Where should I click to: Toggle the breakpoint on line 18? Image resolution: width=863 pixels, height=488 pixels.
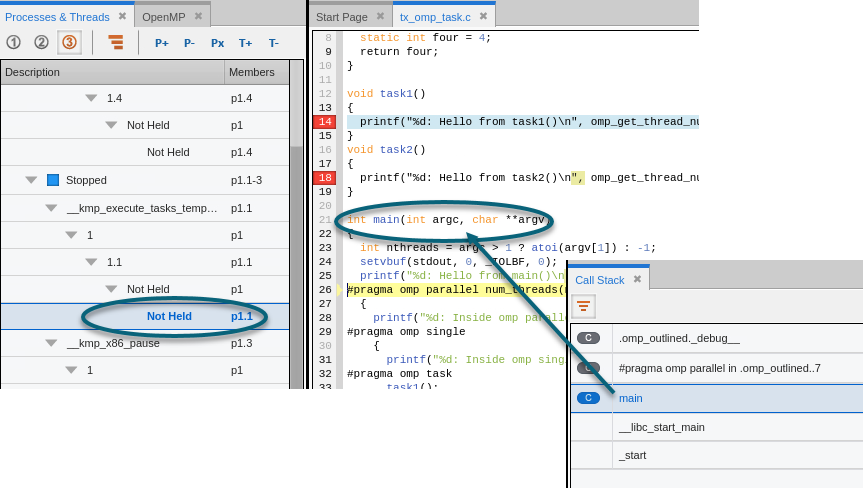click(324, 178)
